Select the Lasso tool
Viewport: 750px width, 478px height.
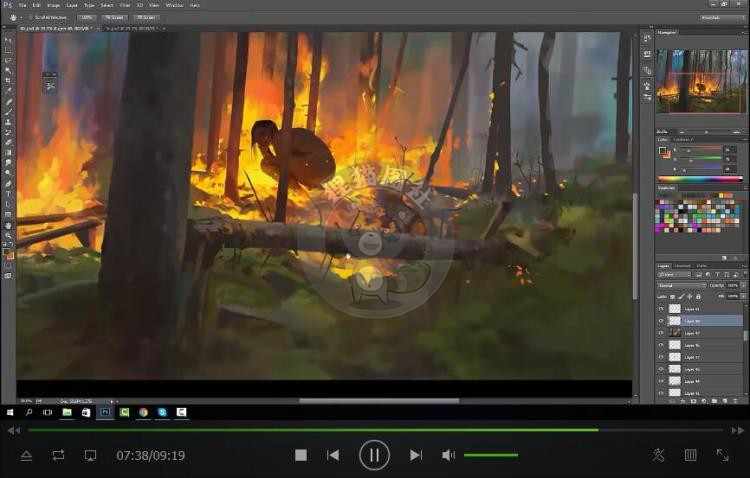coord(8,60)
